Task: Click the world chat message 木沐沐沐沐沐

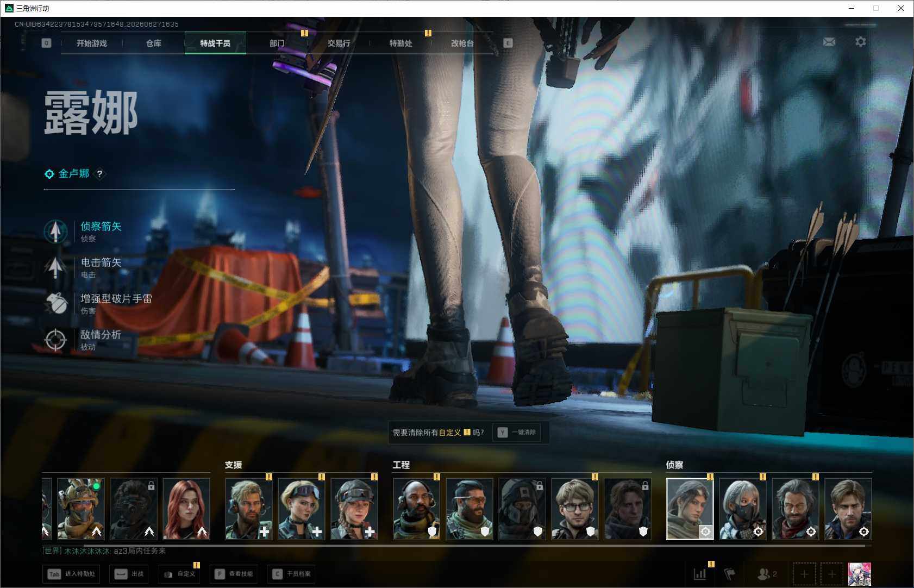Action: [104, 551]
